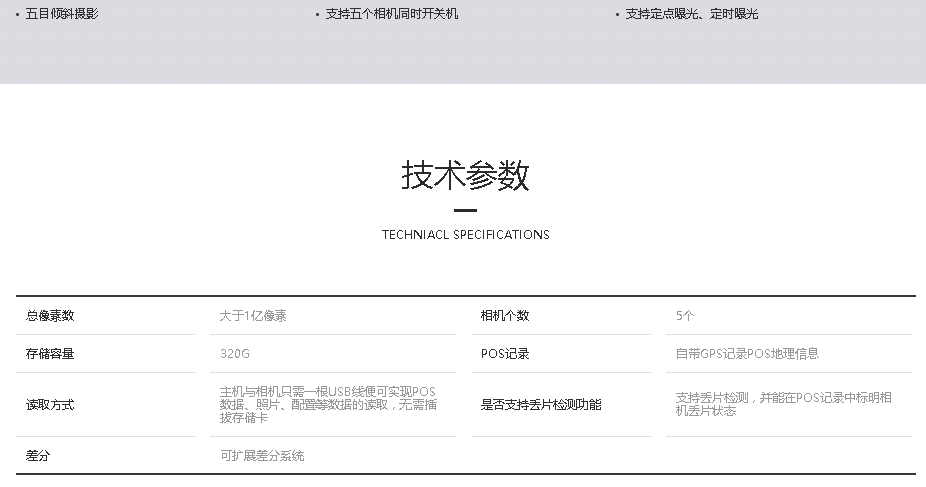Click the short divider bar under 技术参数

pyautogui.click(x=465, y=211)
